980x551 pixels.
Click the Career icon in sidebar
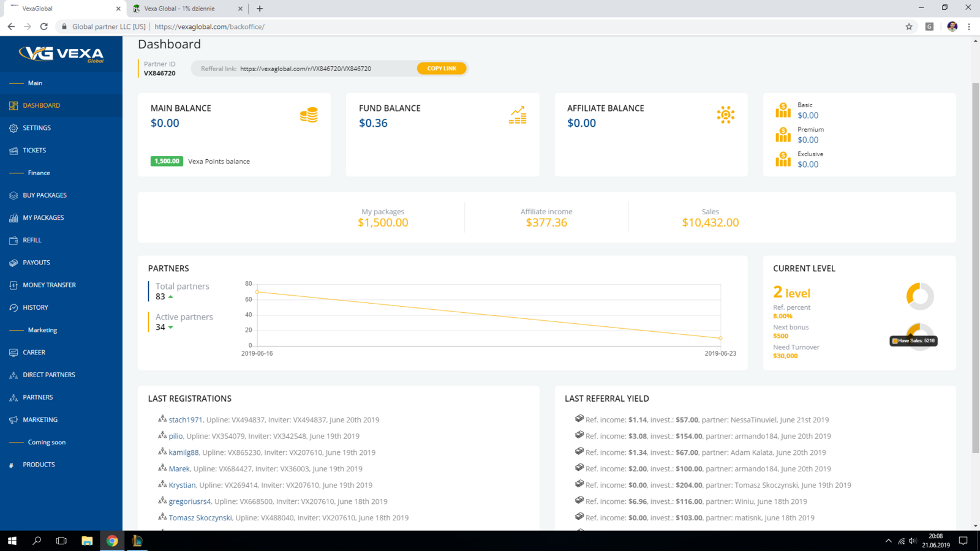pos(13,353)
